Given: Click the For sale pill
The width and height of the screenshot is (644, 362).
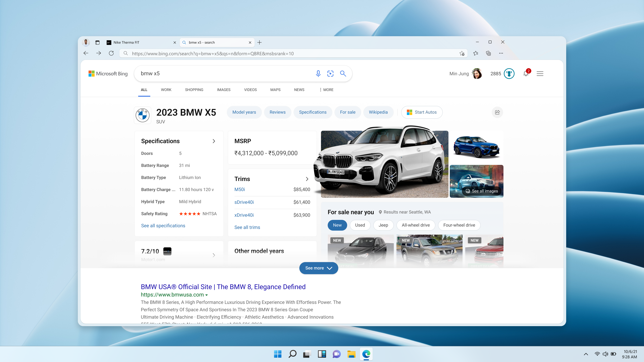Looking at the screenshot, I should (x=347, y=112).
